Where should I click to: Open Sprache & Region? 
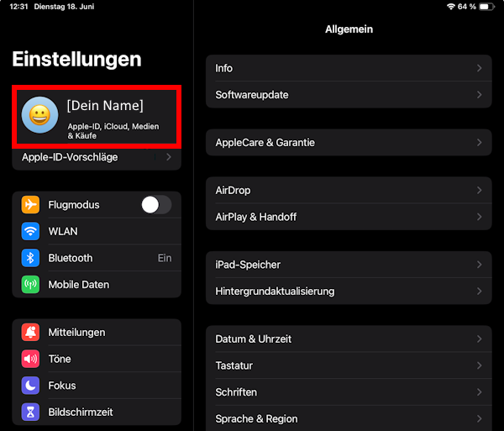[349, 418]
